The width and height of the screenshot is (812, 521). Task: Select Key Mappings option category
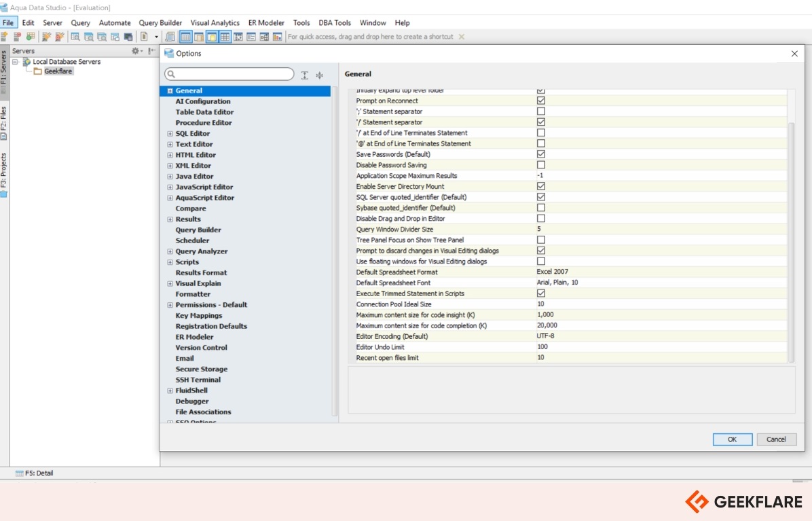click(x=199, y=316)
